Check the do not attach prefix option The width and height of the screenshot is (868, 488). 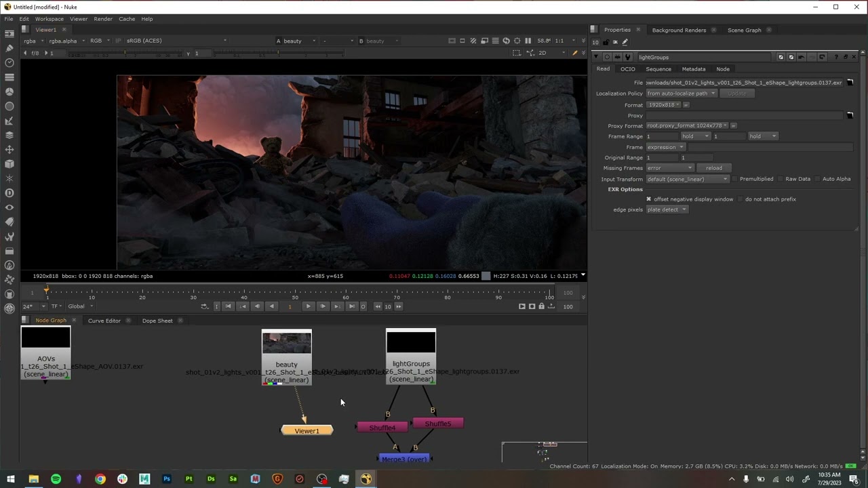click(740, 199)
